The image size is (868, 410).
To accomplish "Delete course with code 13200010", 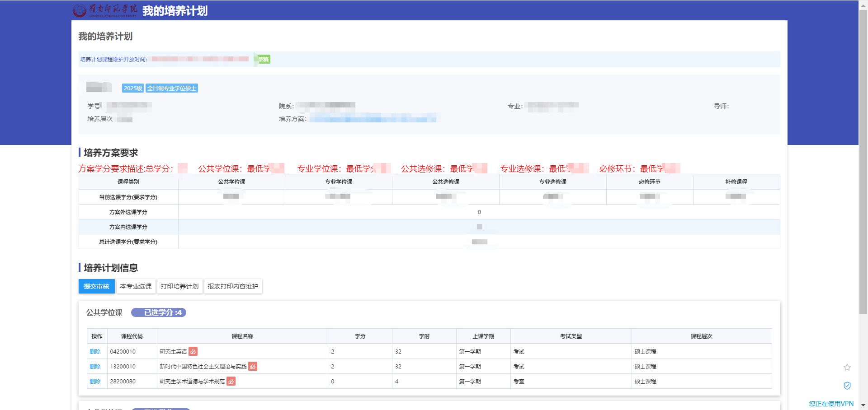I will [95, 367].
